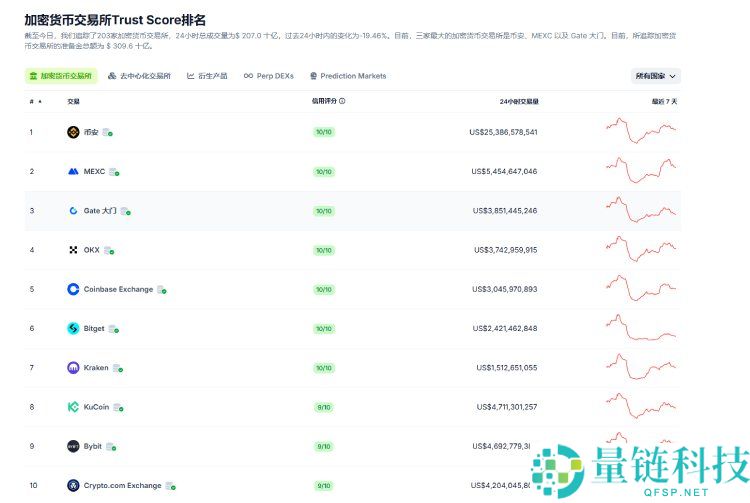This screenshot has height=503, width=750.
Task: Click the 7-day sparkline chart for MEXC
Action: coord(641,171)
